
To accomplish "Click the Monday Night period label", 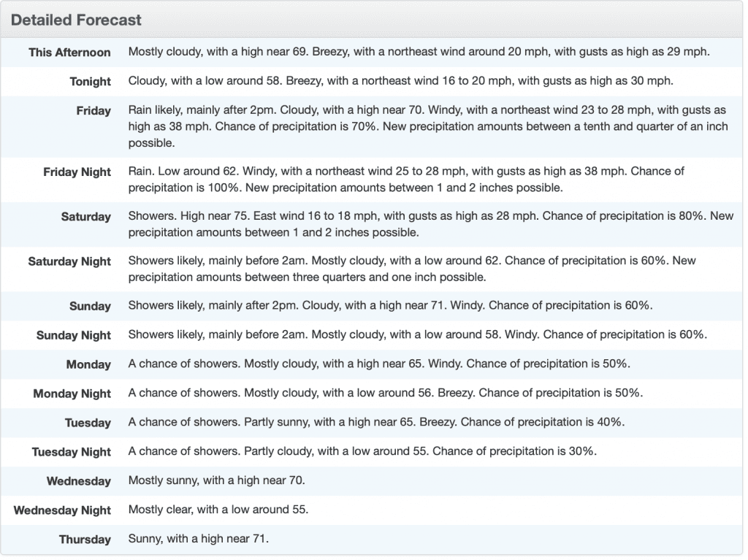I will pyautogui.click(x=72, y=394).
